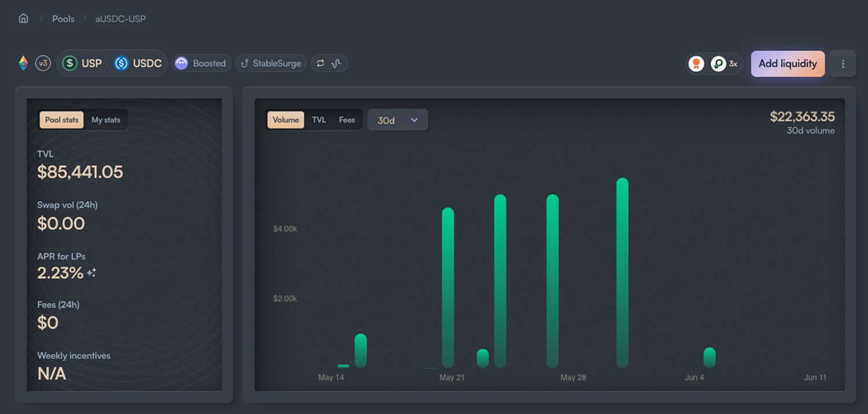Toggle chart to show TVL
Viewport: 868px width, 414px height.
[319, 120]
